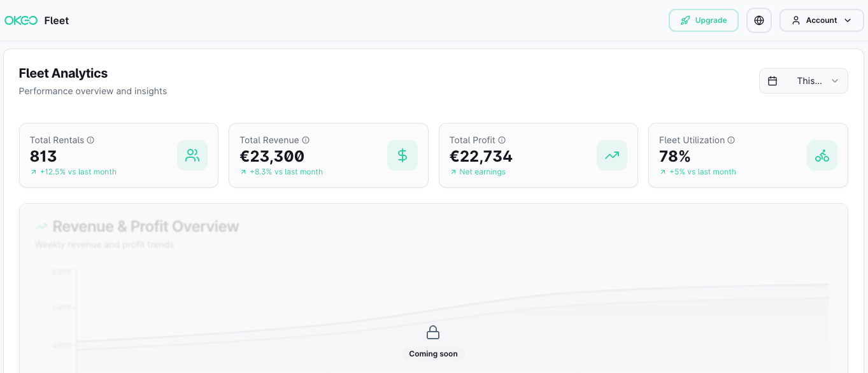
Task: Click the info icon beside Total Revenue
Action: click(306, 140)
